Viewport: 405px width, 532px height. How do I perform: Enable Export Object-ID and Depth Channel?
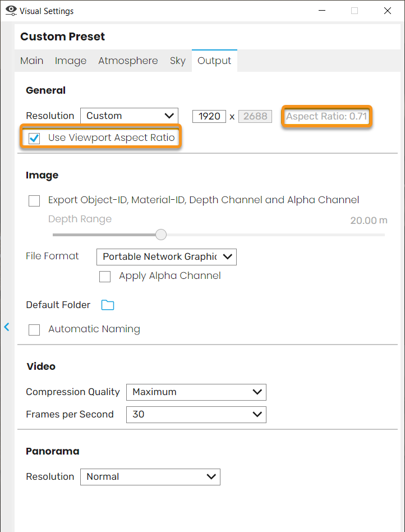[x=34, y=200]
